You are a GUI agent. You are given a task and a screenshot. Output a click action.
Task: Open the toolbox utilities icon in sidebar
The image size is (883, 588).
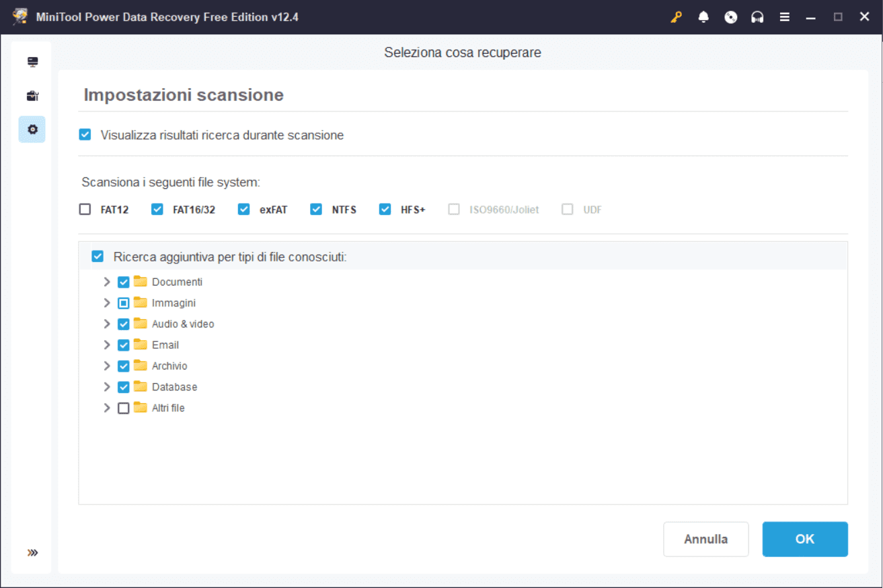pyautogui.click(x=32, y=96)
